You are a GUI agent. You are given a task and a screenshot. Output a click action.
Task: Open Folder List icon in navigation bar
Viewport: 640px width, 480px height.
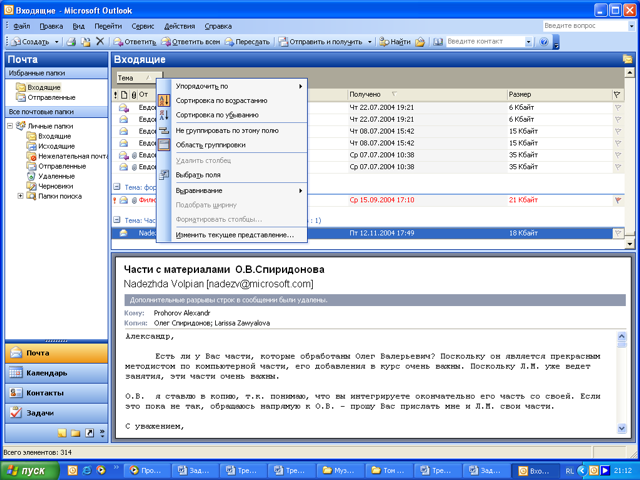(x=76, y=433)
